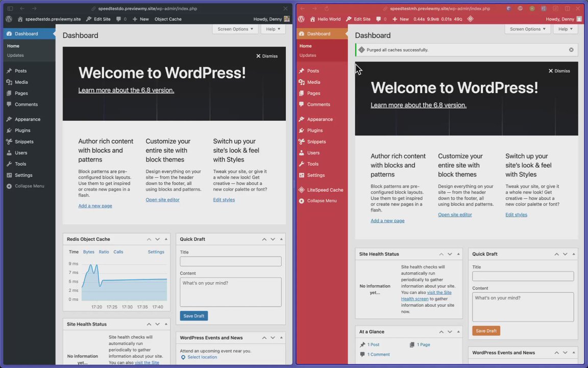Click Edit Site in the dark window's admin bar
Screen dimensions: 588x368
click(x=98, y=19)
